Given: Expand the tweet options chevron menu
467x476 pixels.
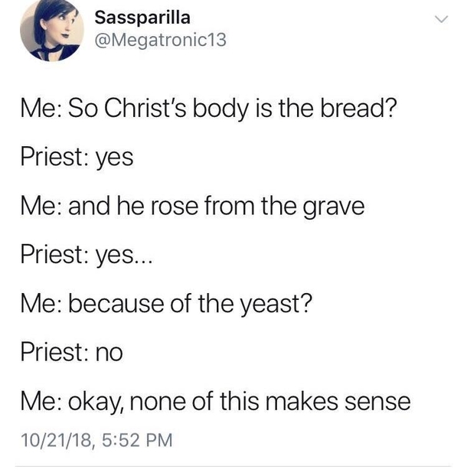Looking at the screenshot, I should tap(439, 20).
